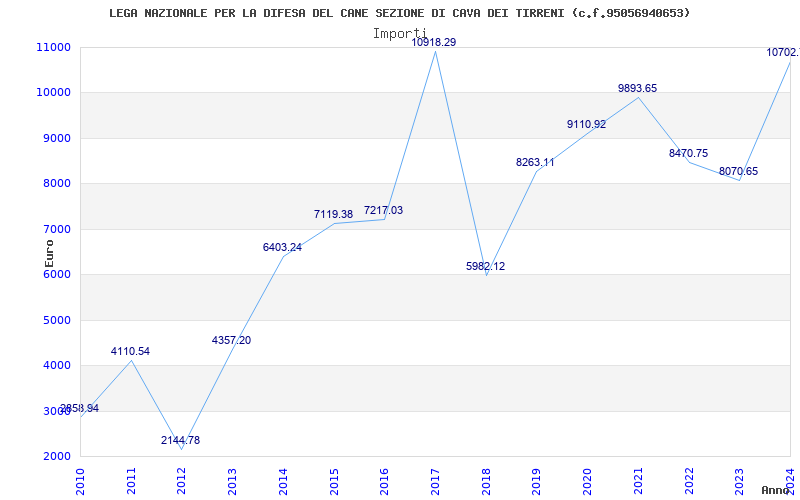Click the 2000 y-axis tick label
Image resolution: width=800 pixels, height=500 pixels.
56,457
